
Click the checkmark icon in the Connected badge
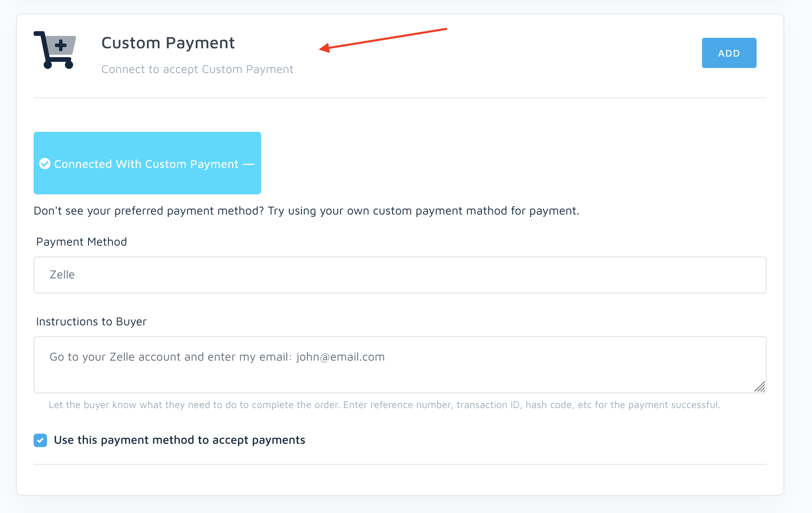45,164
